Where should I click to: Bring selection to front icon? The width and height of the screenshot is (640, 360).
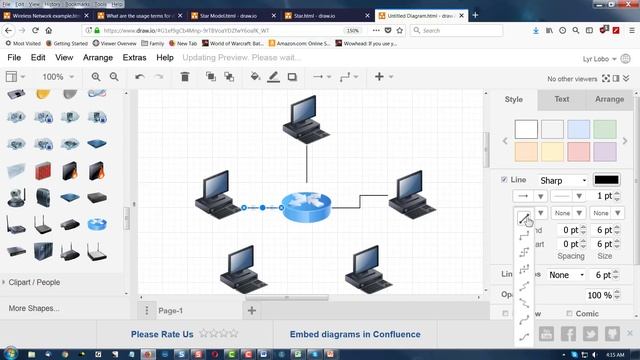click(x=211, y=77)
